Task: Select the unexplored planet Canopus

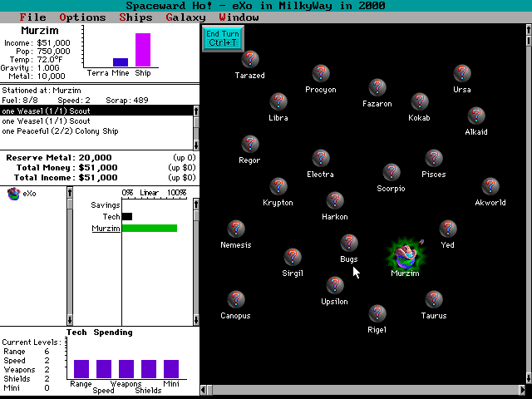Action: (236, 299)
